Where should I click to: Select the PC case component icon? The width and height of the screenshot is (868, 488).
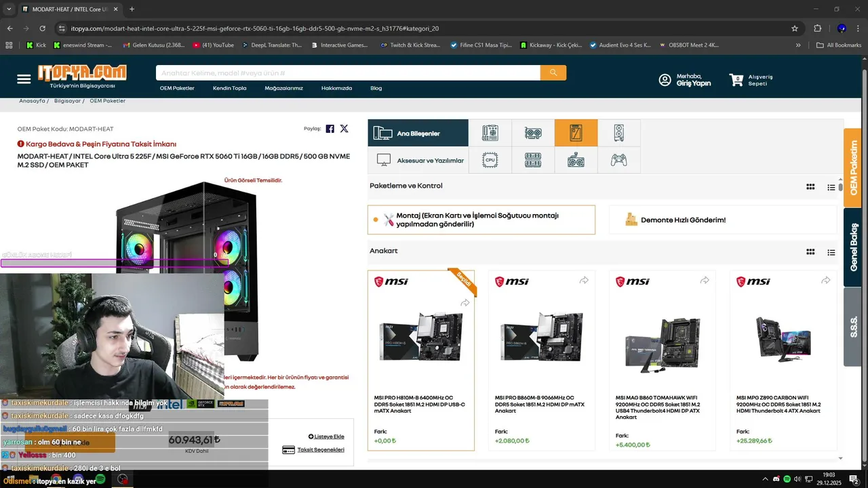click(618, 133)
